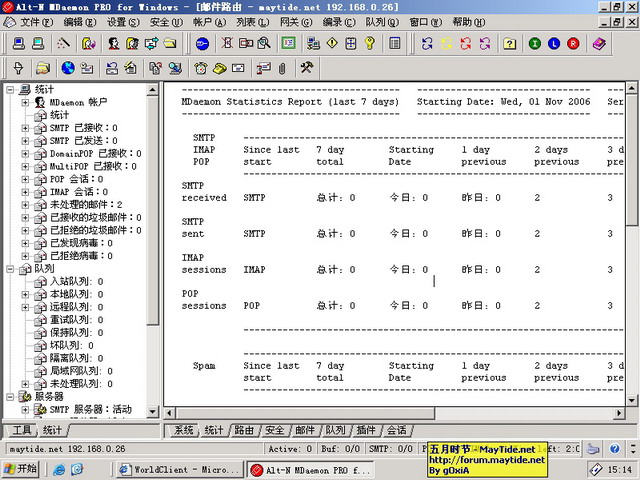Click the blue circle L toolbar icon
Image resolution: width=640 pixels, height=480 pixels.
[x=554, y=43]
